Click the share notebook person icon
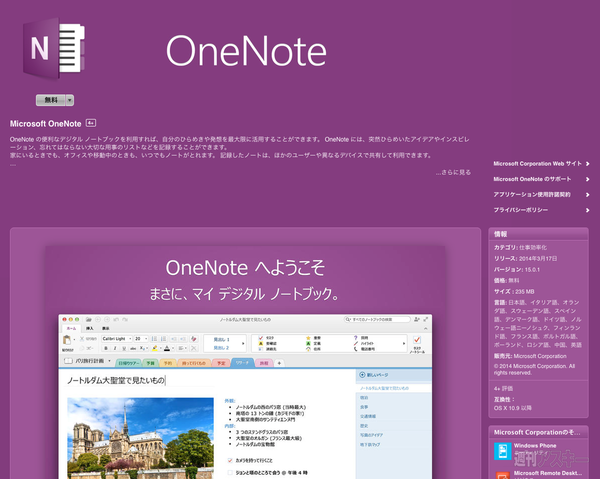600x479 pixels. click(416, 319)
